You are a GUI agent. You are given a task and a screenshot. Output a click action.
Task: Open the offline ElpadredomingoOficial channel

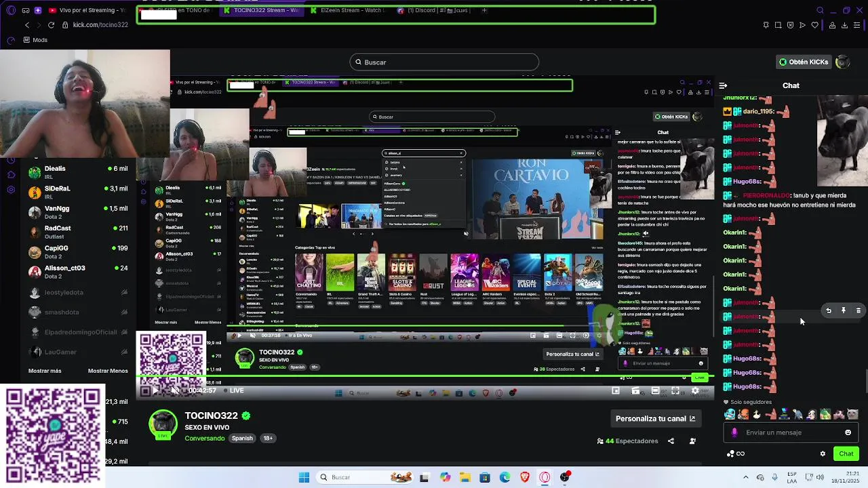point(78,332)
